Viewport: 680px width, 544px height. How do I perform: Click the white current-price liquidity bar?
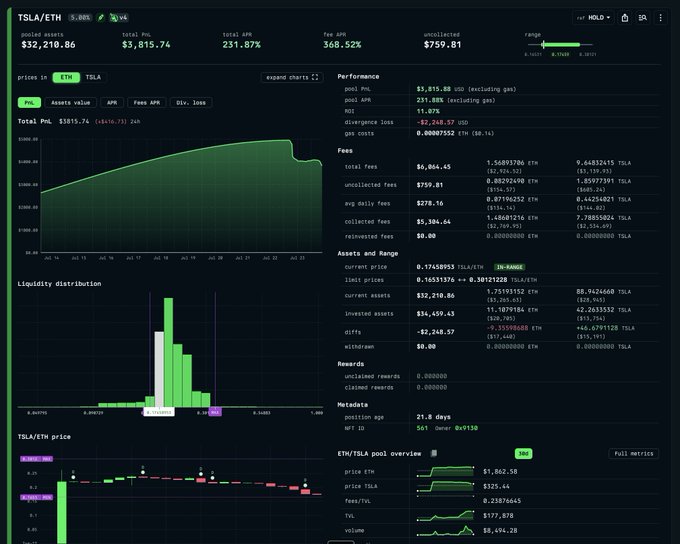[x=159, y=369]
